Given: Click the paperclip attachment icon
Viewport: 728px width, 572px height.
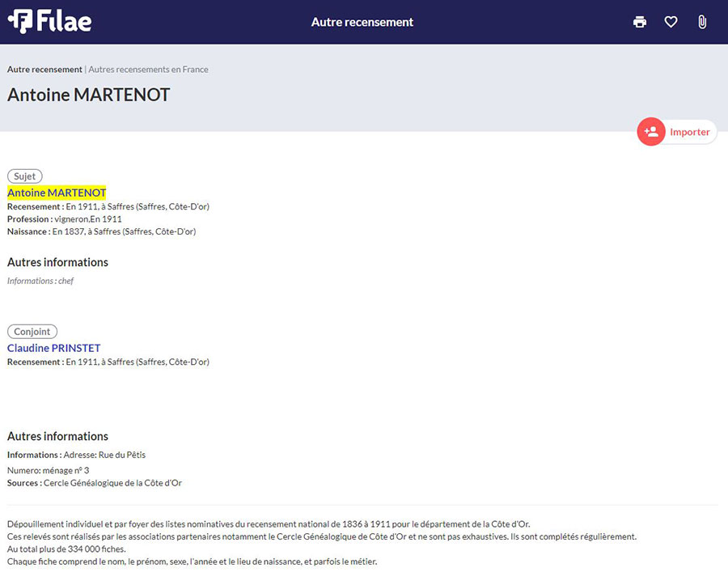Looking at the screenshot, I should [x=702, y=22].
